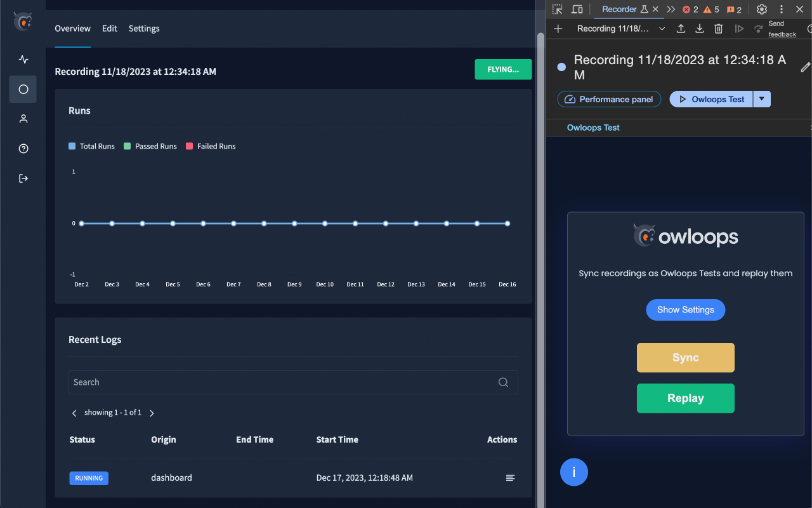Click the orange issues counter in DevTools

734,10
